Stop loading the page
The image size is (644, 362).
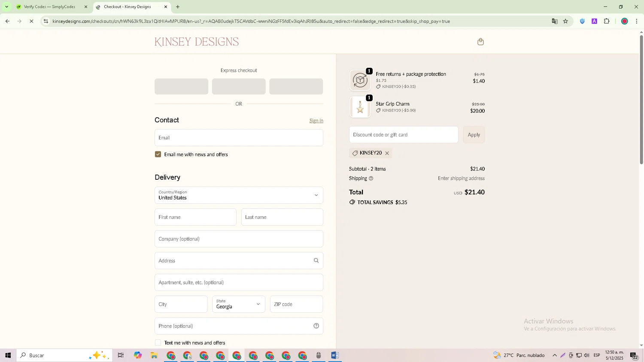click(31, 21)
